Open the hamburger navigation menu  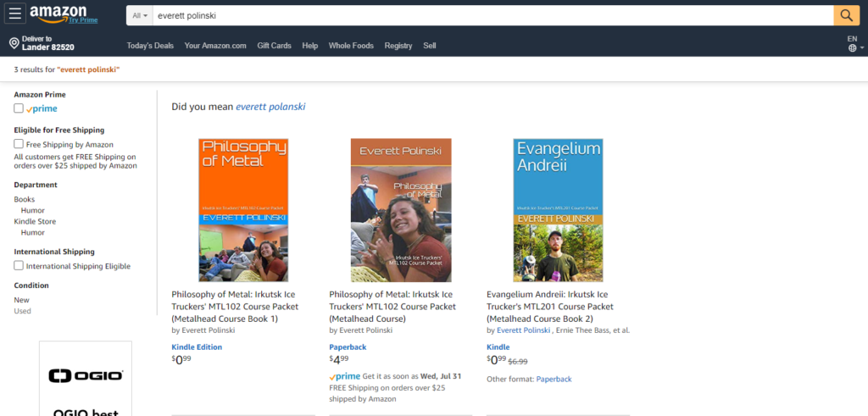tap(15, 14)
